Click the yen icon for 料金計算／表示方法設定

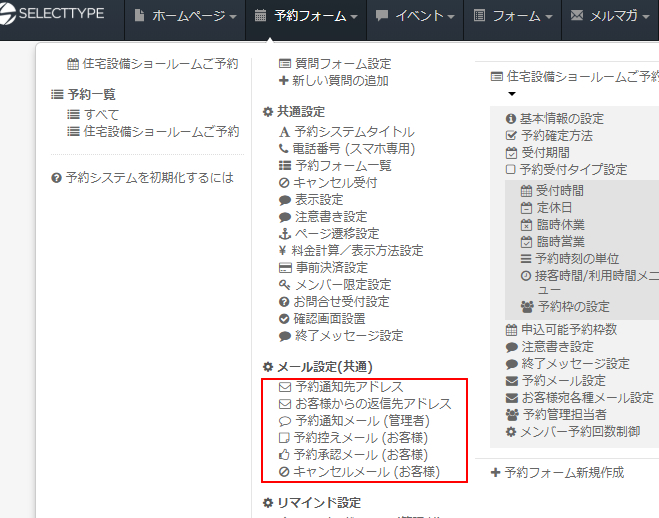(x=284, y=250)
